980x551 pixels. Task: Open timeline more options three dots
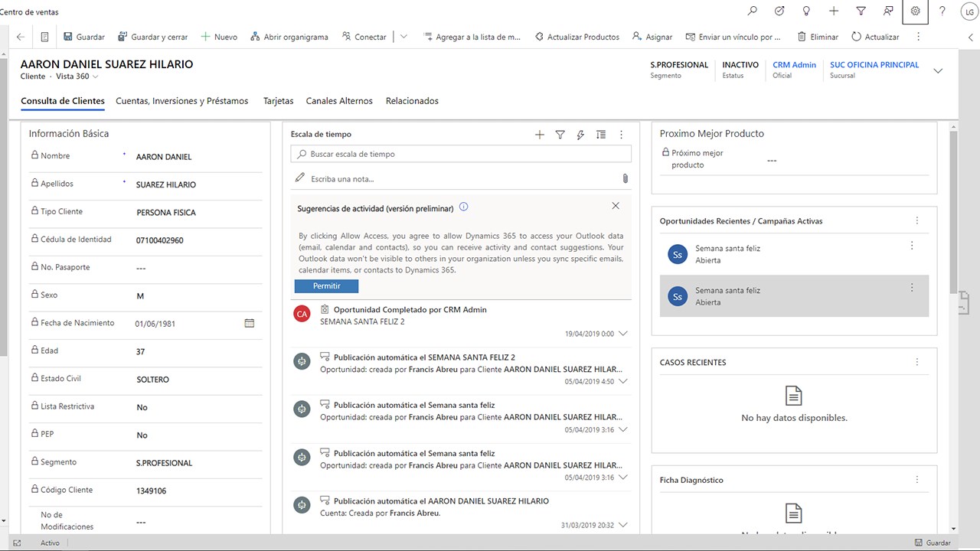(x=622, y=135)
